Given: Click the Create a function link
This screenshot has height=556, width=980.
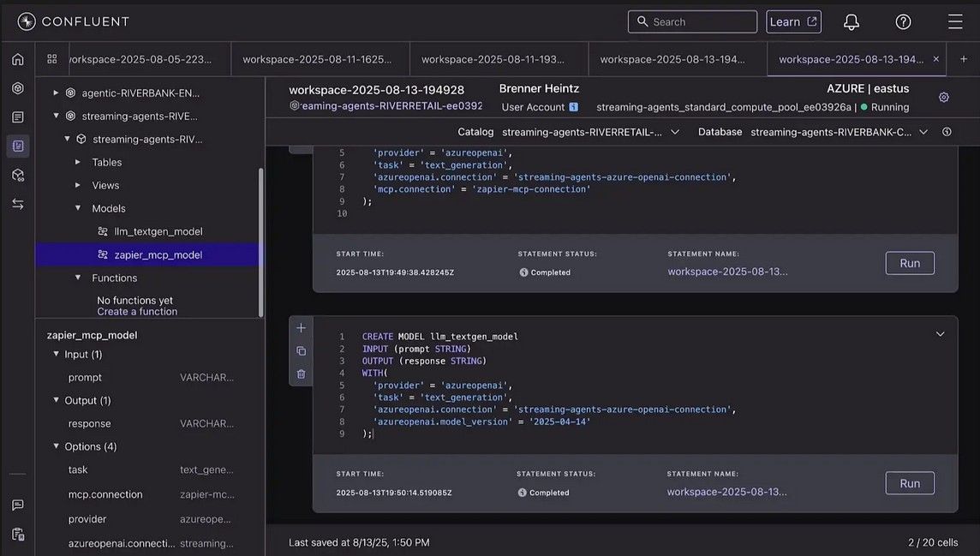Looking at the screenshot, I should click(137, 312).
